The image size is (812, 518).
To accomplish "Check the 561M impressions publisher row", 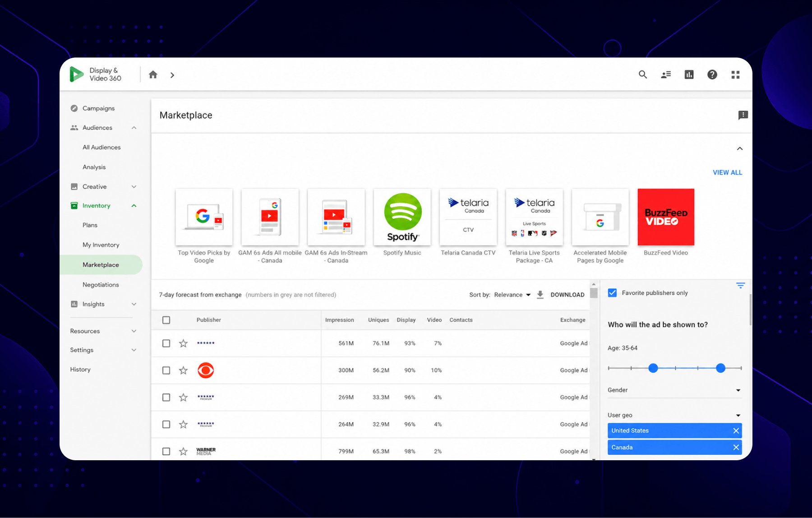I will click(x=166, y=343).
